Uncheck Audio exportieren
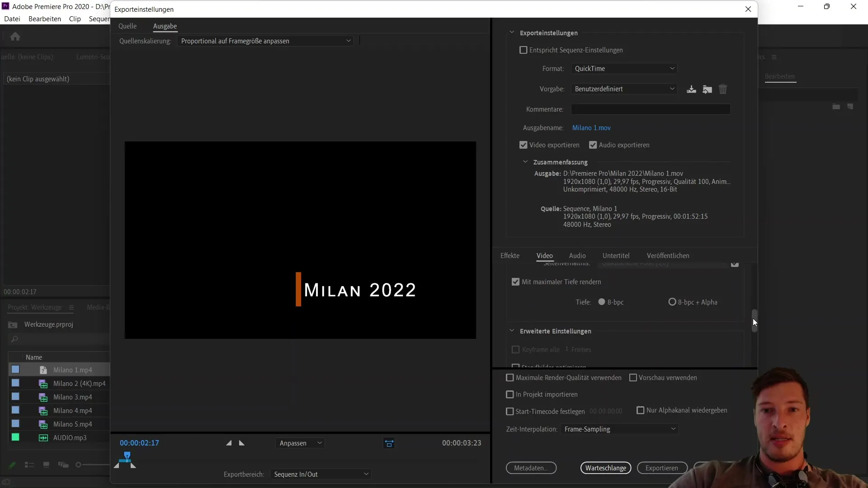Viewport: 868px width, 488px height. [593, 145]
